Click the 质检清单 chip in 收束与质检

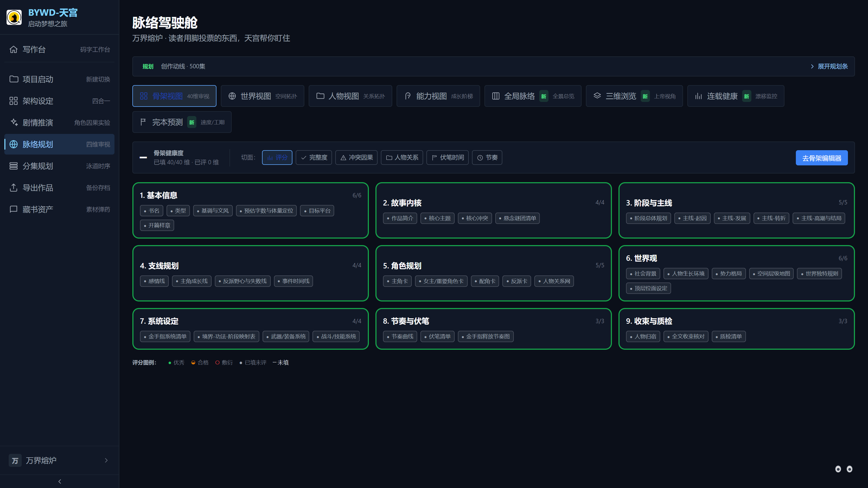click(x=729, y=336)
